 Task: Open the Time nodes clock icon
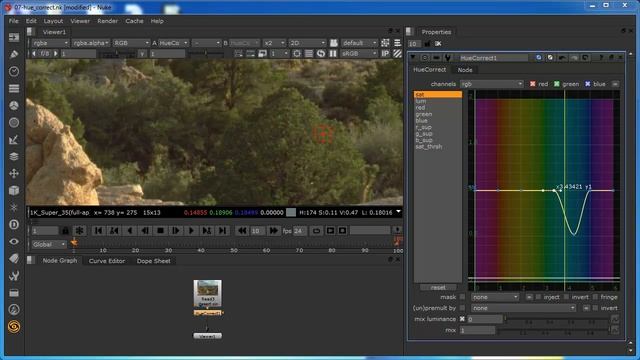pos(14,71)
